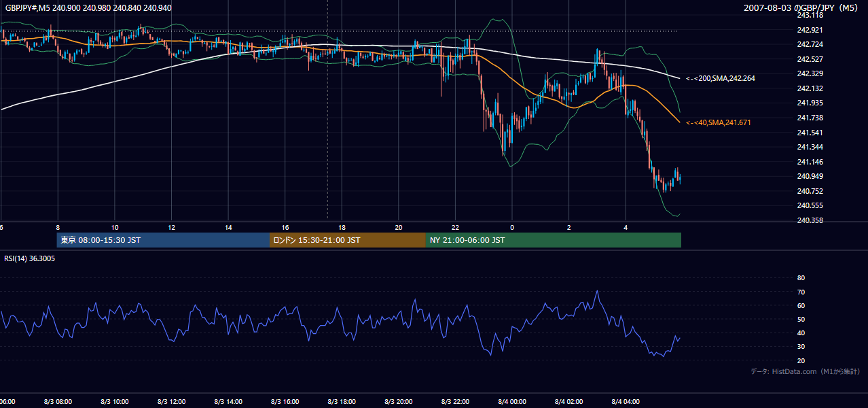Viewport: 868px width, 408px height.
Task: Click price axis value 241.541
Action: [810, 133]
